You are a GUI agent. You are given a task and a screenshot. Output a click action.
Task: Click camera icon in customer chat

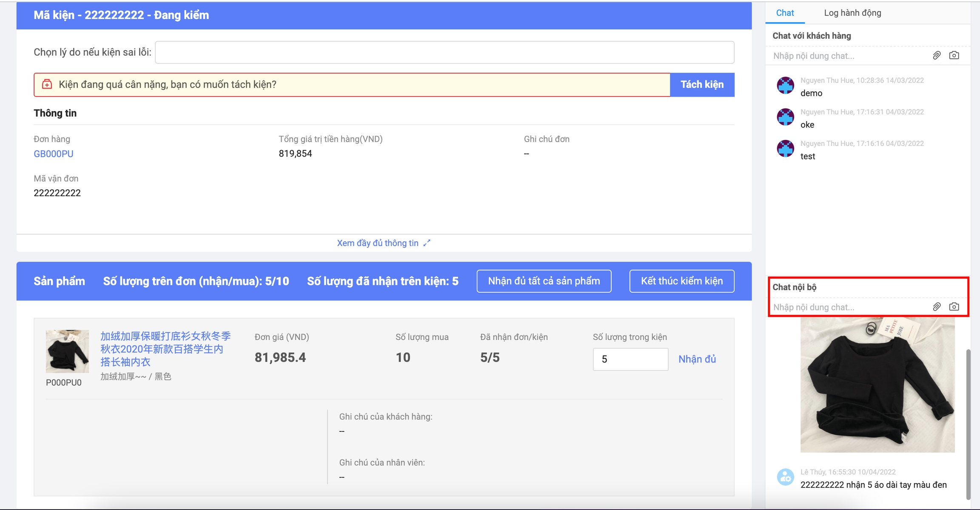[x=954, y=55]
